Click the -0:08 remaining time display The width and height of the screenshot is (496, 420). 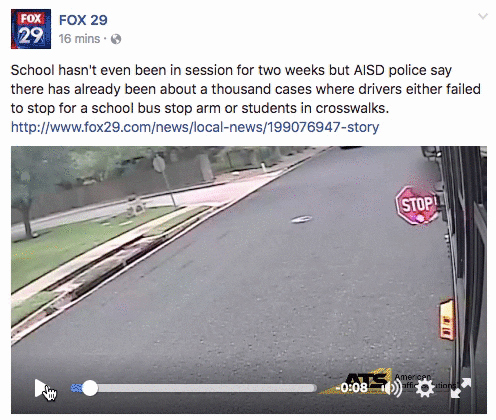click(x=352, y=388)
